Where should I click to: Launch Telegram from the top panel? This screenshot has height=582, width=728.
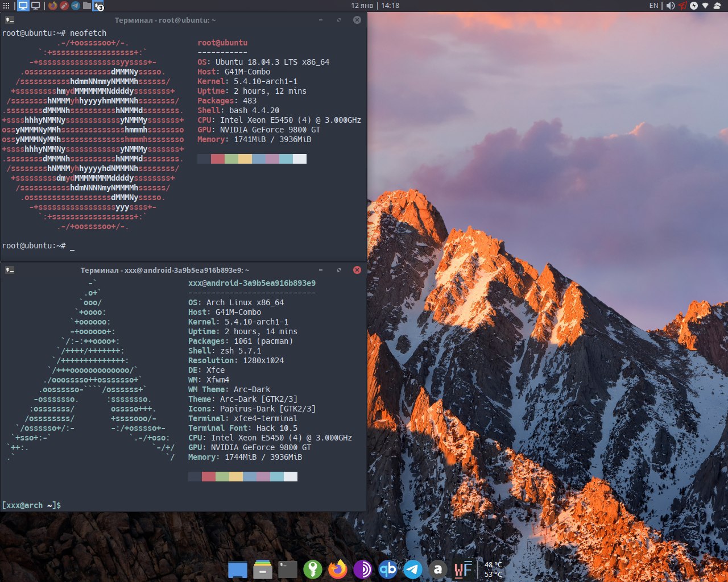[76, 6]
